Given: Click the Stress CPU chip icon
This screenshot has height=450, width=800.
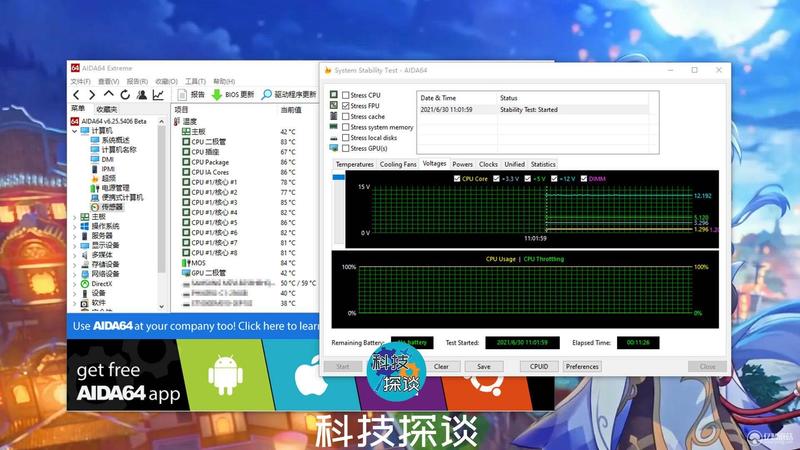Looking at the screenshot, I should pos(334,94).
